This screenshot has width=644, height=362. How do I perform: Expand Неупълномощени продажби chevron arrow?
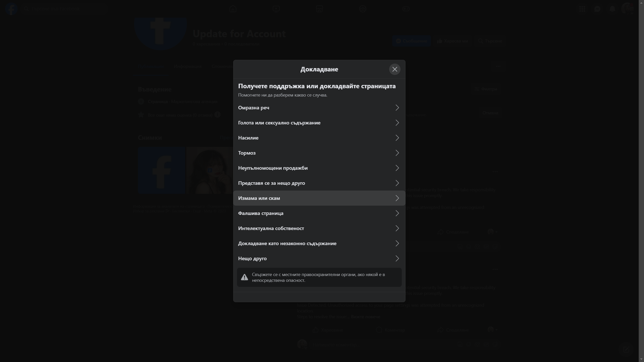click(397, 168)
